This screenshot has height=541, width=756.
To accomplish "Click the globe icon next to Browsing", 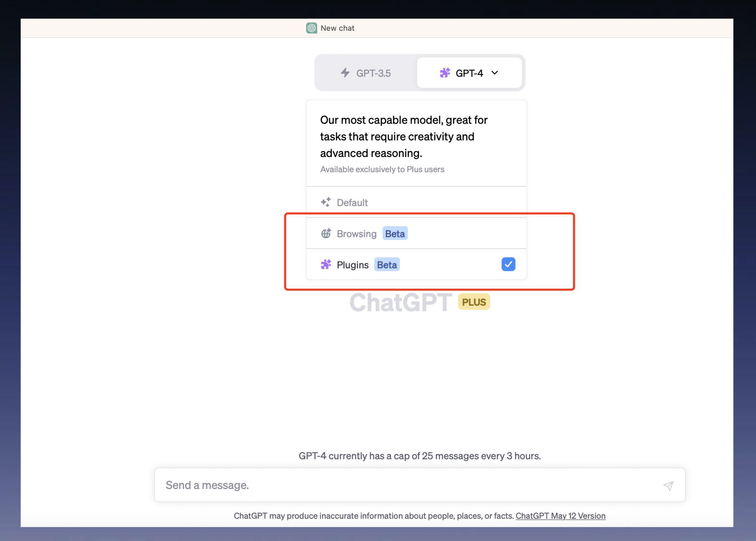I will coord(326,233).
